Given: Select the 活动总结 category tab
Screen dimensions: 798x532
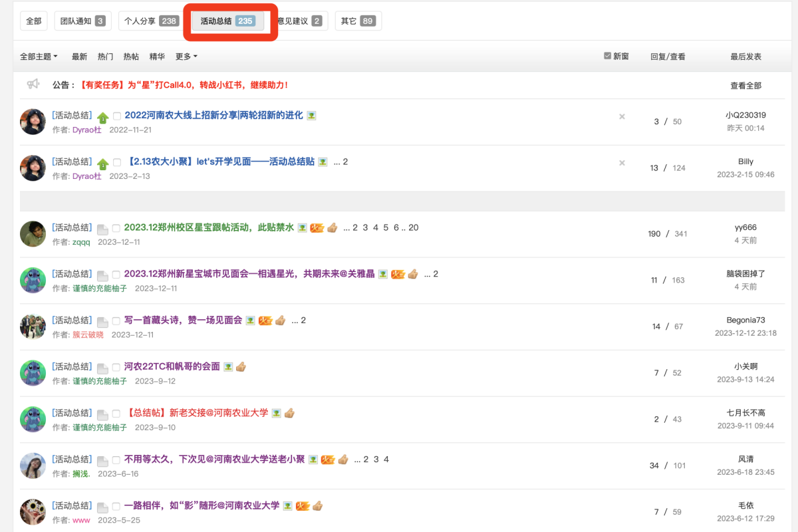Looking at the screenshot, I should [x=227, y=21].
